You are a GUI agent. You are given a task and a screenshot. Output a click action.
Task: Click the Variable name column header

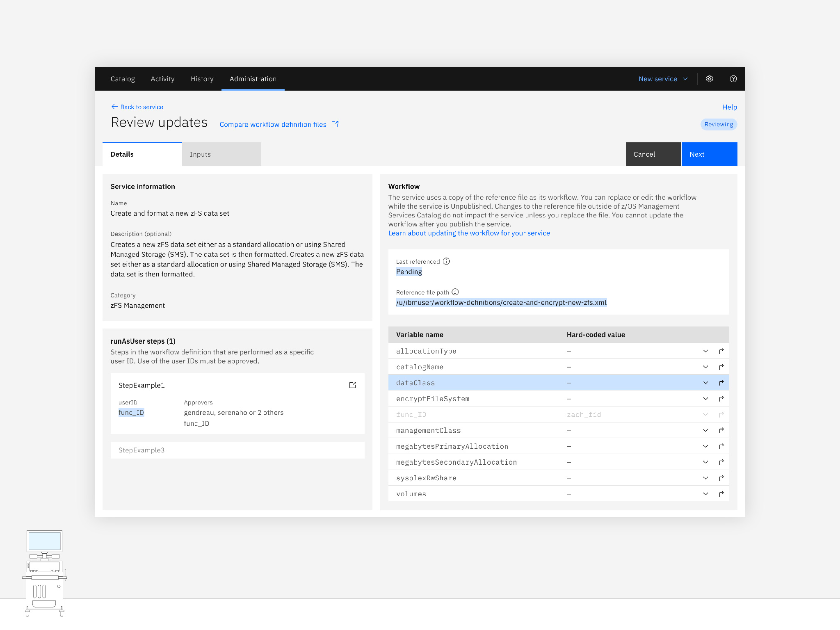420,335
